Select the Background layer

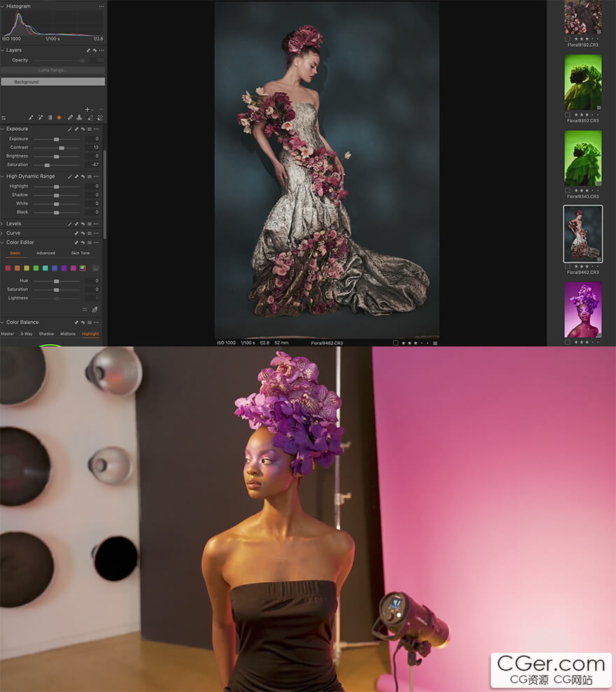(x=52, y=82)
